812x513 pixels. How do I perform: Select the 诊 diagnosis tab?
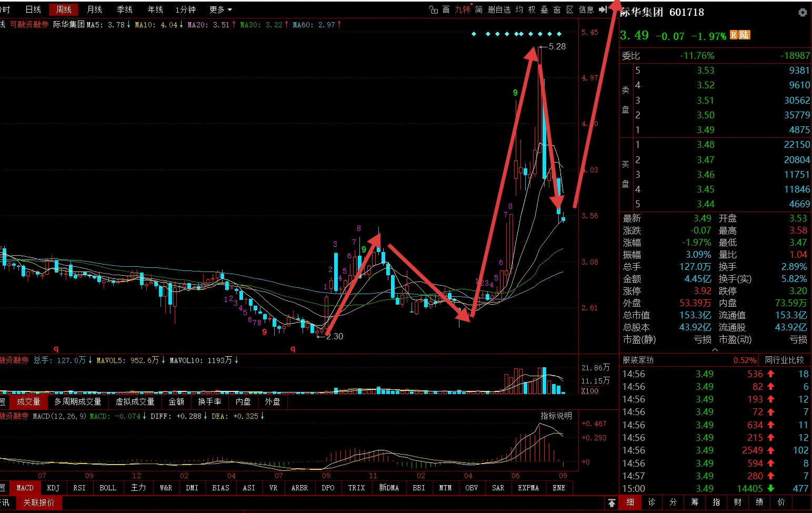coord(651,502)
